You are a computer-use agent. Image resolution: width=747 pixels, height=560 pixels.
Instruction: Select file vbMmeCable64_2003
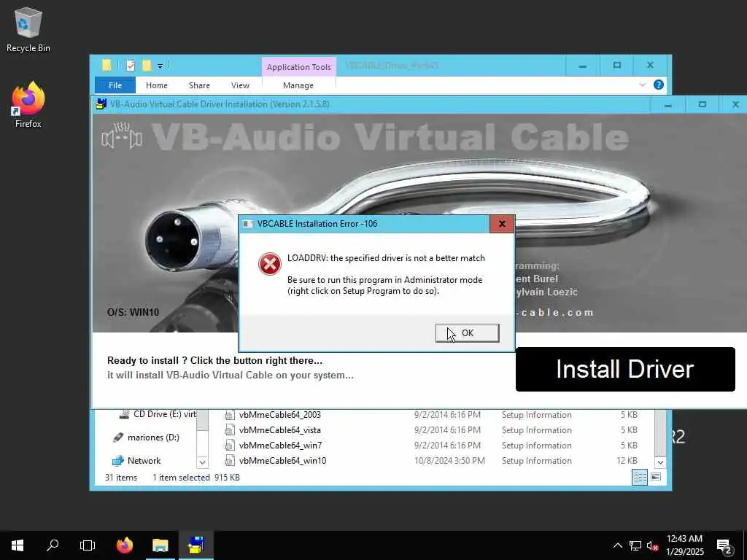(x=279, y=415)
